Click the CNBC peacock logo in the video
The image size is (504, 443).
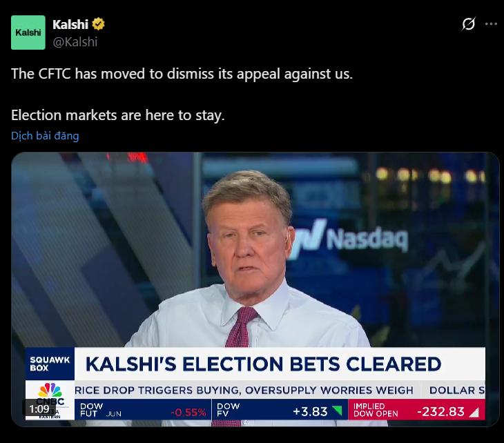click(50, 393)
